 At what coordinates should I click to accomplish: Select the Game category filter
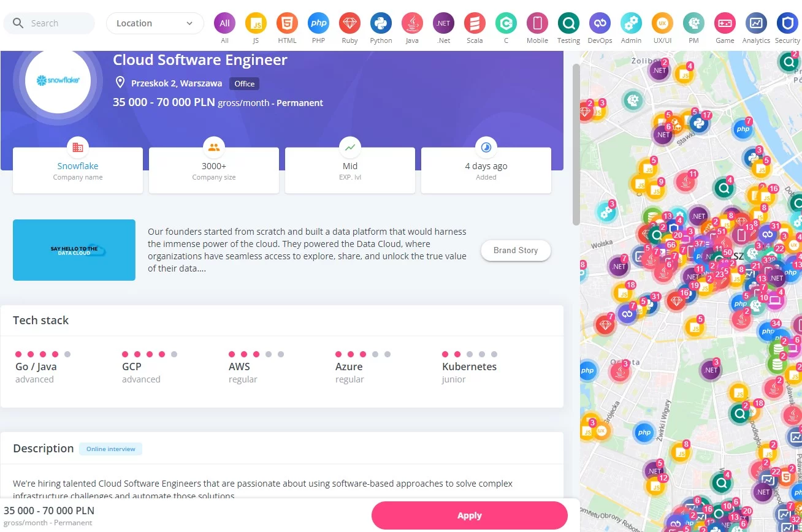point(725,23)
